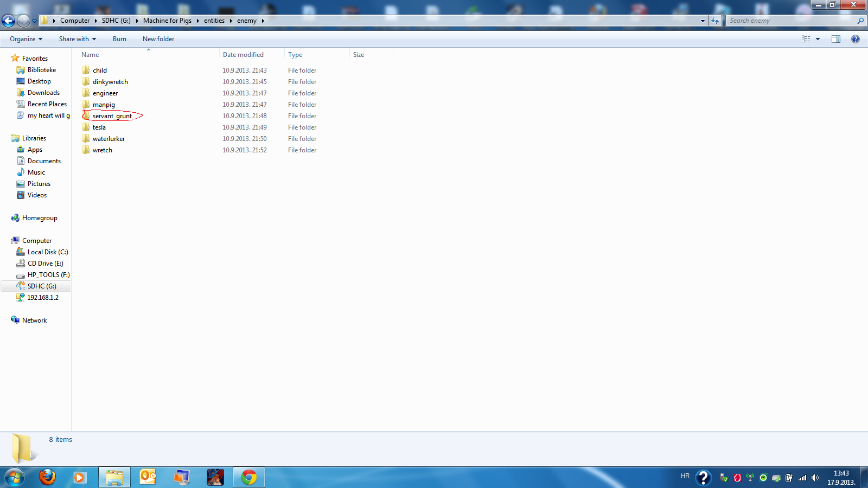The height and width of the screenshot is (488, 868).
Task: Click the refresh button beside address bar
Action: [x=715, y=21]
